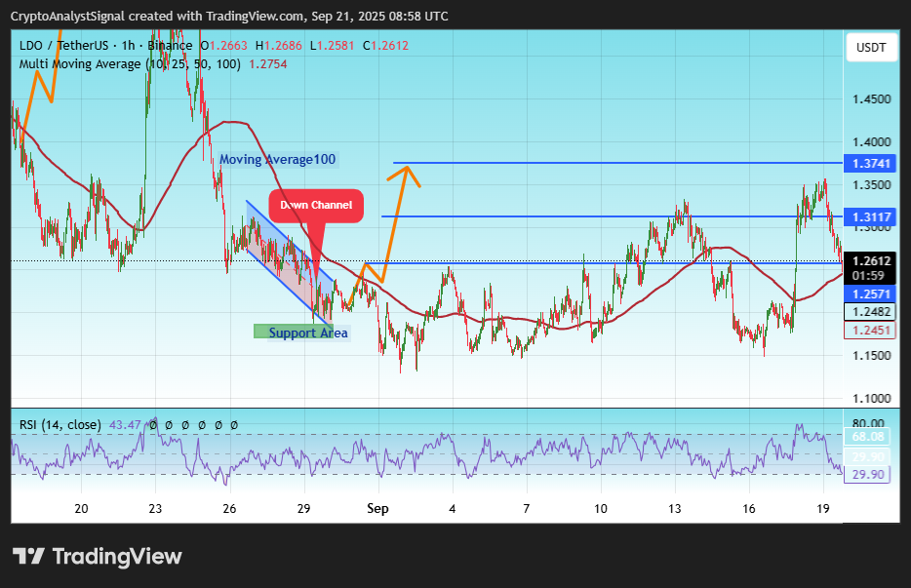This screenshot has height=588, width=911.
Task: Select the 1.2482 price axis label
Action: click(870, 312)
